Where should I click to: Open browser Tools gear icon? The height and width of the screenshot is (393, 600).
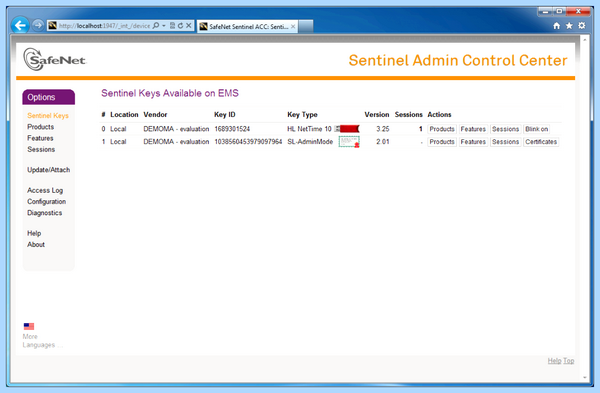click(x=582, y=26)
